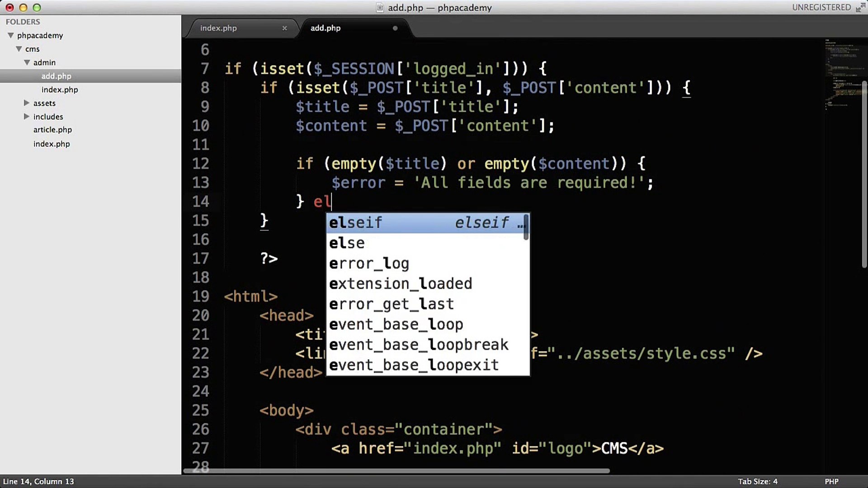This screenshot has width=868, height=488.
Task: Click the ?> closing tag on line 17
Action: [269, 258]
